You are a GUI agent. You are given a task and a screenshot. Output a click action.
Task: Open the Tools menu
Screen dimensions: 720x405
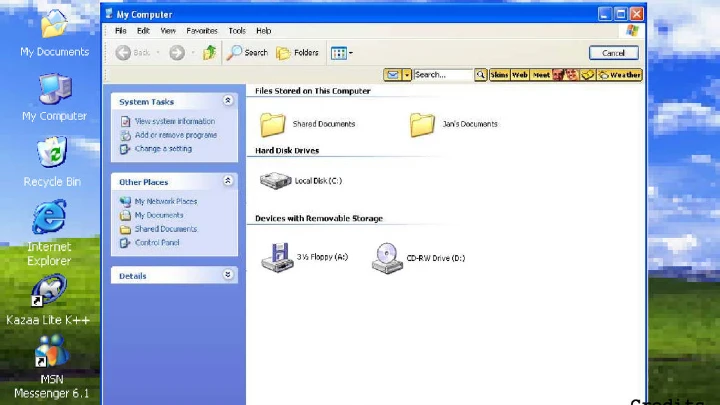coord(237,31)
